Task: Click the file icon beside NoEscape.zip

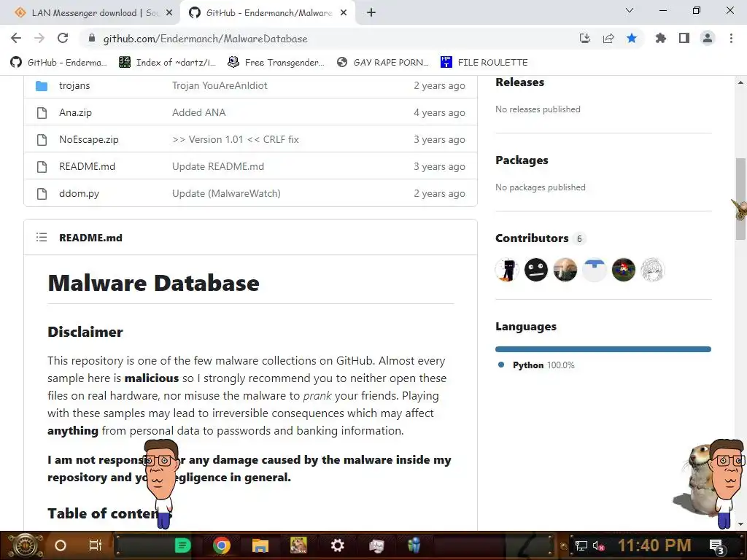Action: [42, 139]
